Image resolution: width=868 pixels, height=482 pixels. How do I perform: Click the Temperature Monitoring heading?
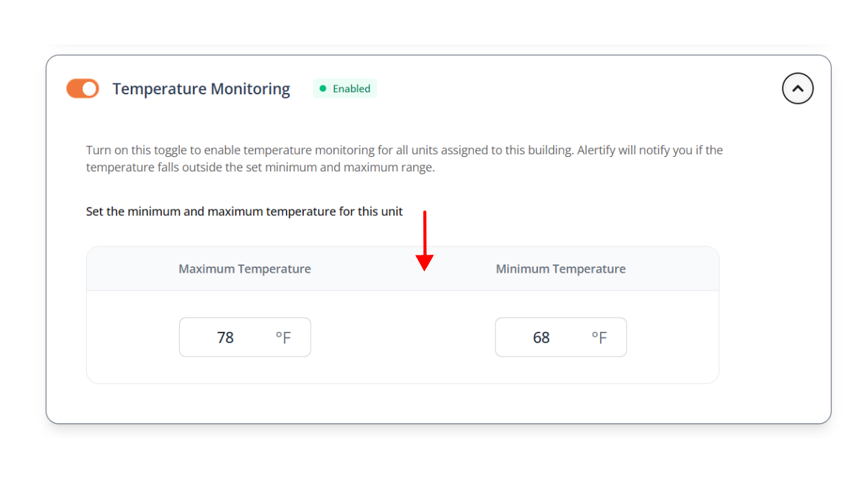point(201,89)
